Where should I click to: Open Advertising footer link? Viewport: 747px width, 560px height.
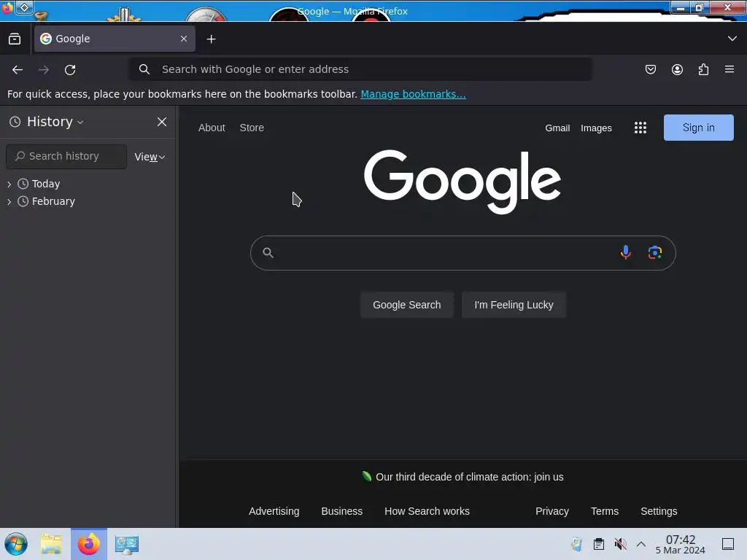[274, 511]
